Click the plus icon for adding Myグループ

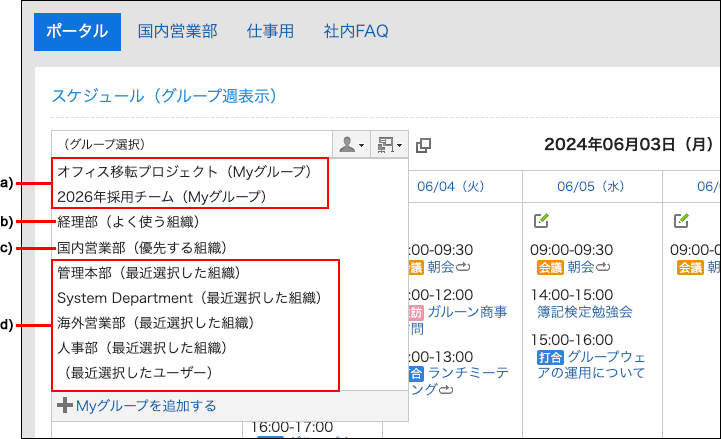[65, 405]
